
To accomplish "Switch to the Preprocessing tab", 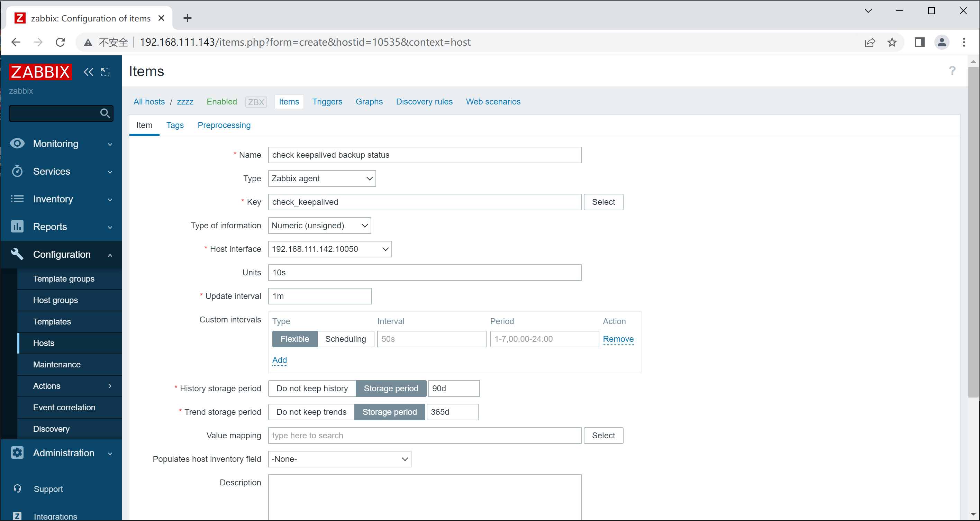I will pos(224,125).
